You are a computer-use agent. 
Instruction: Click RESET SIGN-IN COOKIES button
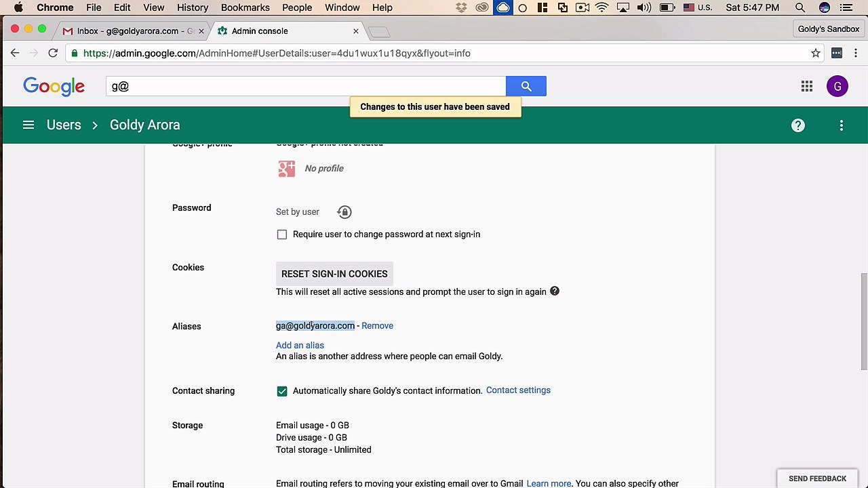click(334, 274)
